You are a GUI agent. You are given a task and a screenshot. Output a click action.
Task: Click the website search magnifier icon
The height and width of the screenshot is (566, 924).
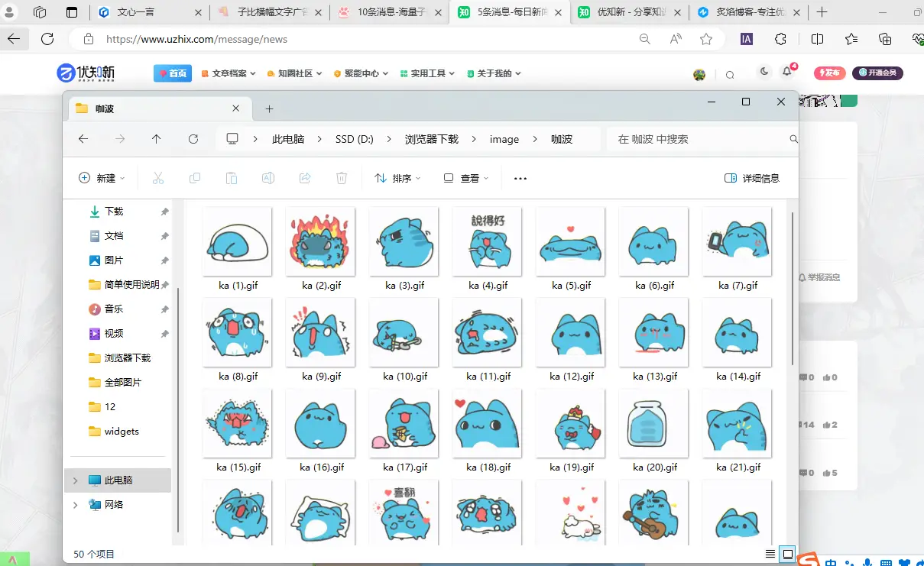(730, 75)
